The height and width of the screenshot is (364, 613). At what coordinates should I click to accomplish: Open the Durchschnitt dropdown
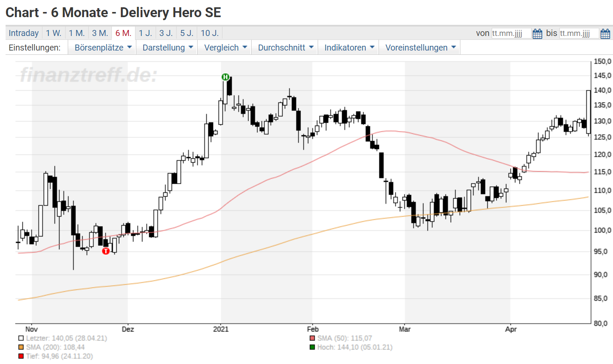tap(285, 48)
